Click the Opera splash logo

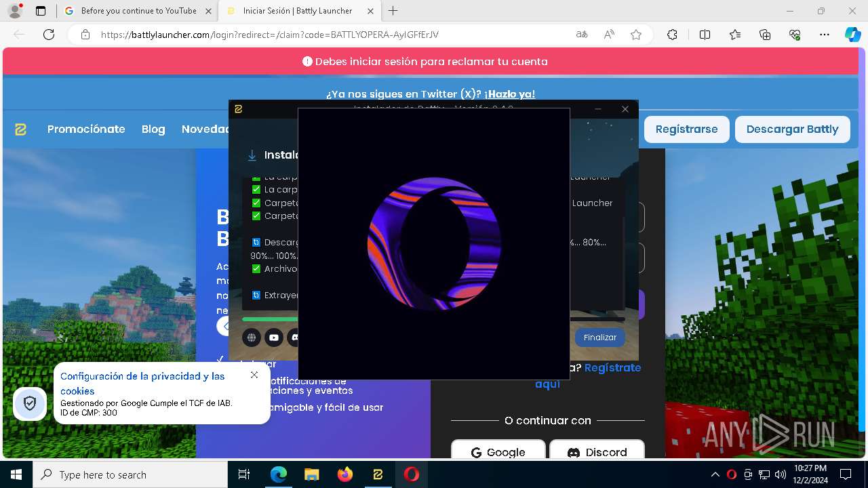[434, 244]
